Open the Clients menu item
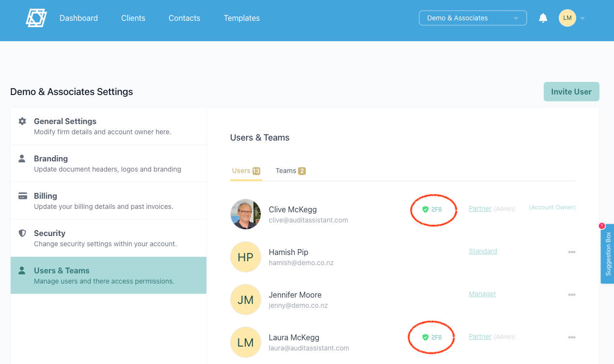Viewport: 614px width, 364px height. coord(133,18)
